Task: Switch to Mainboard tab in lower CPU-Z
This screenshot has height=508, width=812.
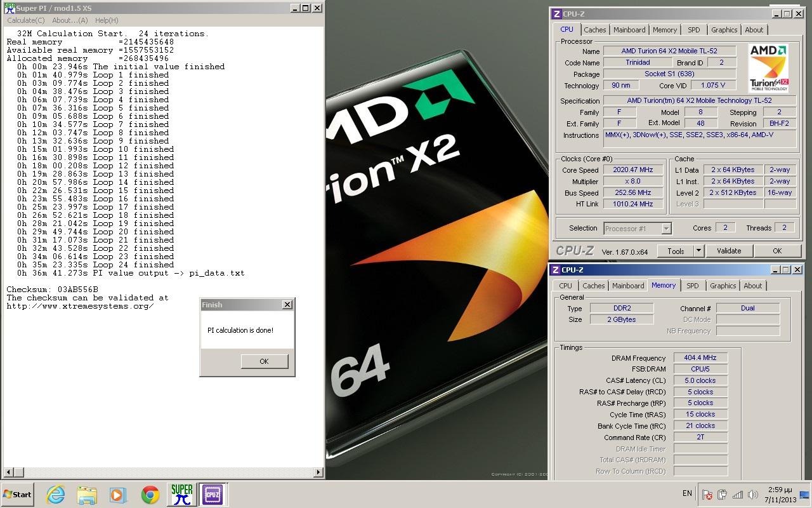Action: tap(628, 286)
